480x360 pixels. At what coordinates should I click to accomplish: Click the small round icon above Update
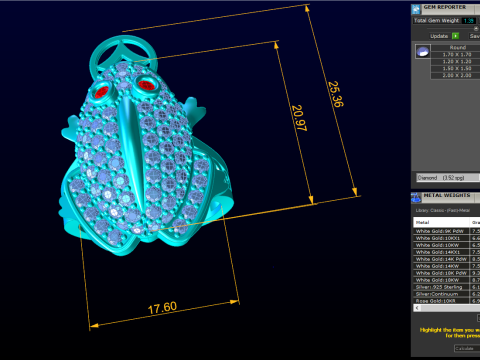tap(476, 29)
